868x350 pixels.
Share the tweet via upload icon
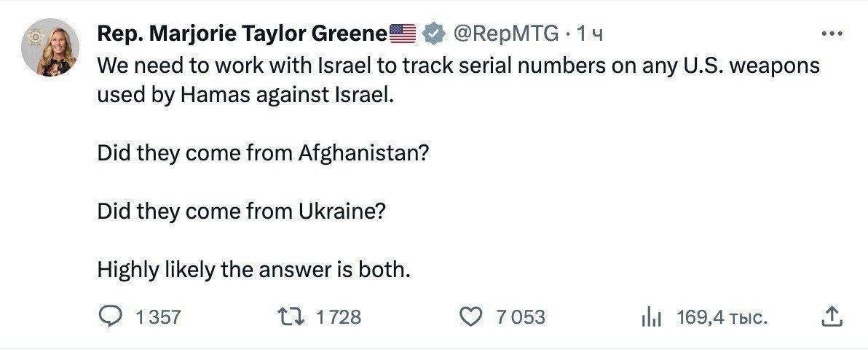(832, 316)
